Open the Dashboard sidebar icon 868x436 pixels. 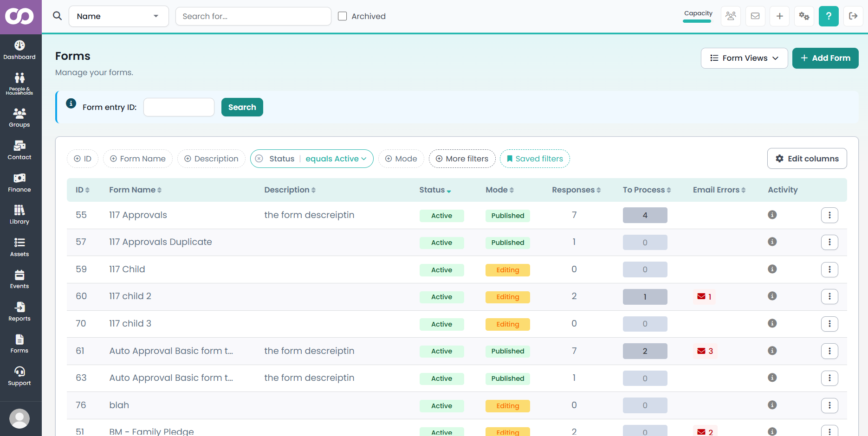(19, 50)
